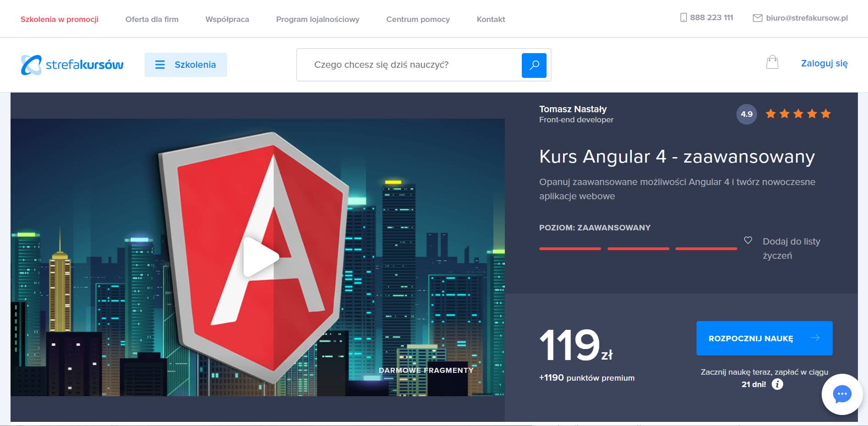Open the shopping bag cart icon

point(772,62)
